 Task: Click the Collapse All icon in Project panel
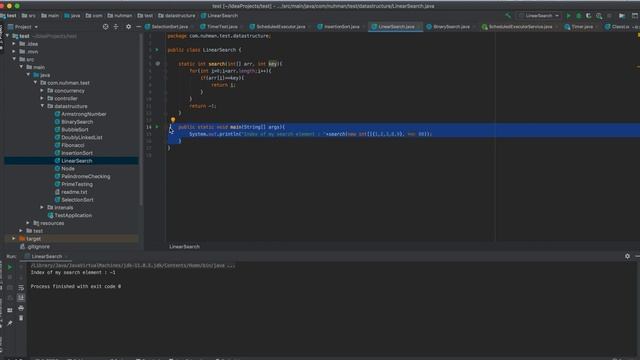coord(116,27)
